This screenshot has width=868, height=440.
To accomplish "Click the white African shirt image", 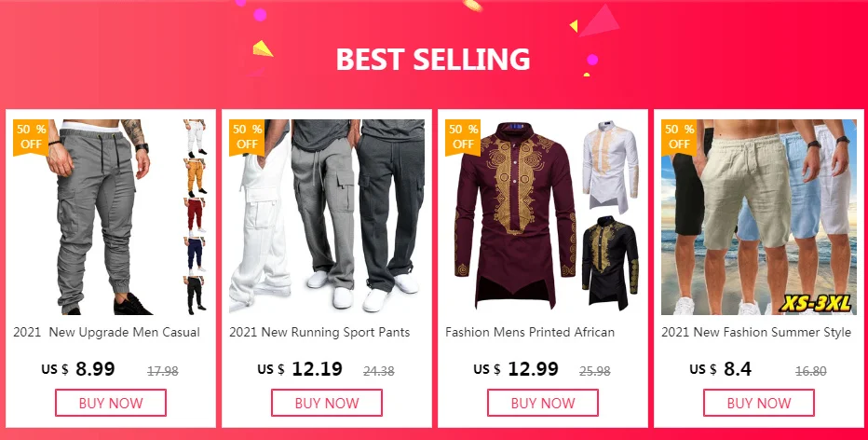I will coord(610,168).
